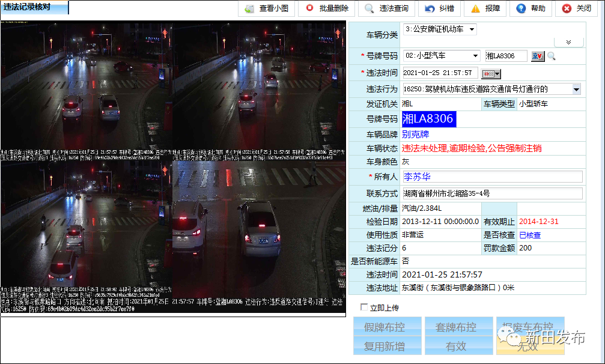The width and height of the screenshot is (605, 364).
Task: Click the 报障 fault report button
Action: (x=485, y=8)
